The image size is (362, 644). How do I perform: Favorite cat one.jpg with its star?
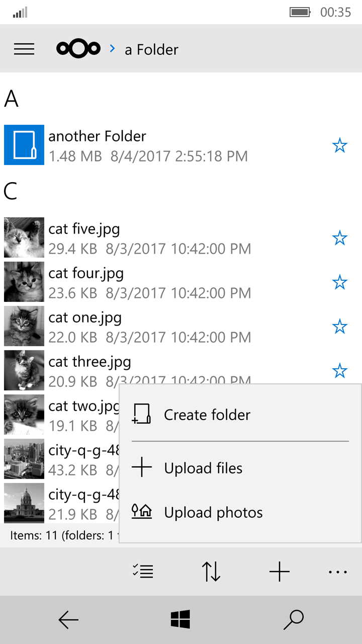pos(340,327)
